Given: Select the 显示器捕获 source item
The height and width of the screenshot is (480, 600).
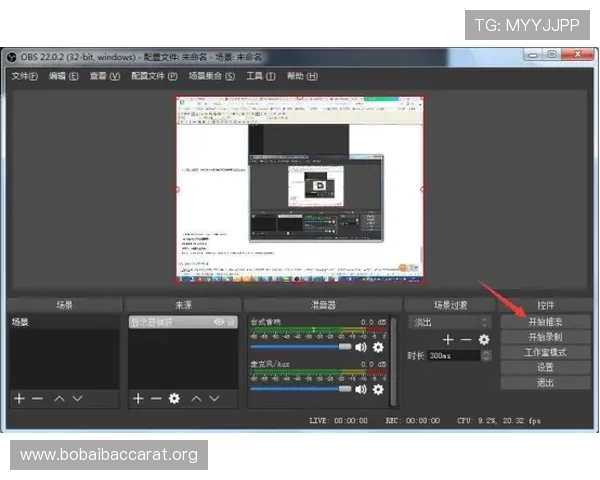Looking at the screenshot, I should coord(165,322).
